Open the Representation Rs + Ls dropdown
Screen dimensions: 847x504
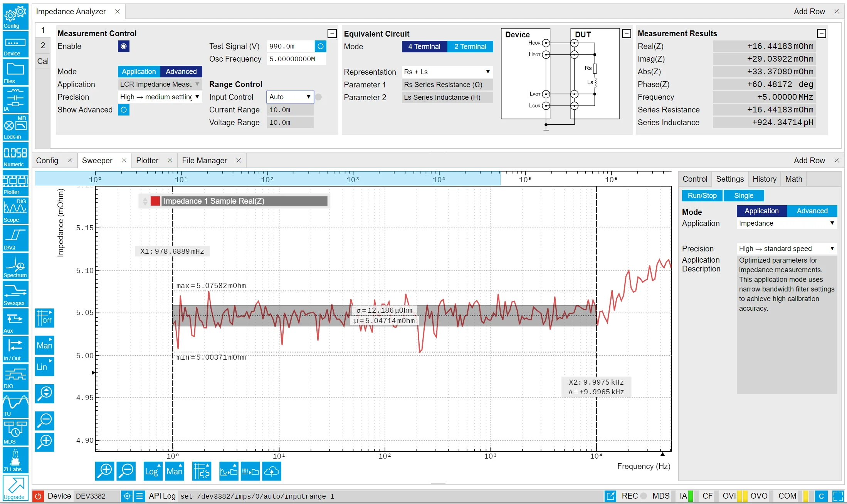447,72
